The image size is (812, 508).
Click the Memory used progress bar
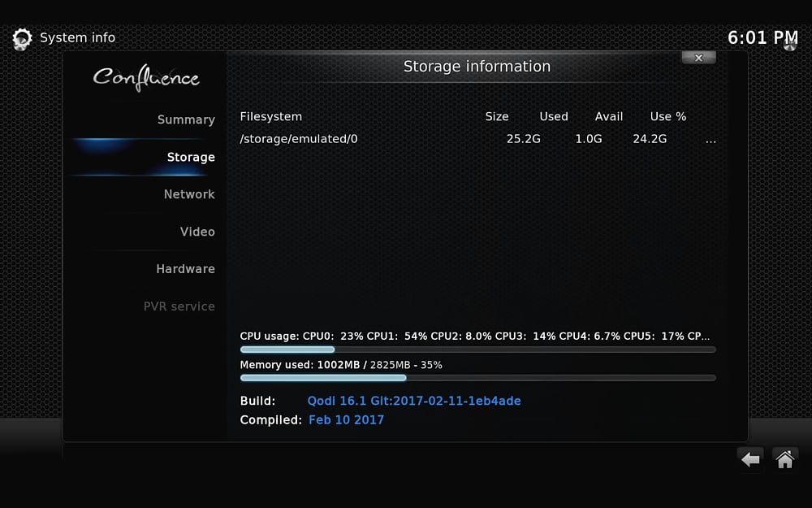(477, 377)
